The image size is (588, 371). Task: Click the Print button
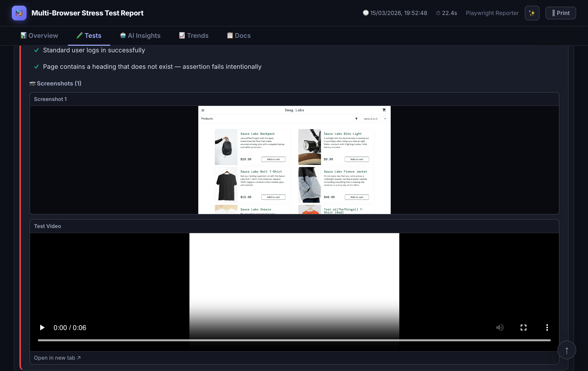tap(561, 13)
